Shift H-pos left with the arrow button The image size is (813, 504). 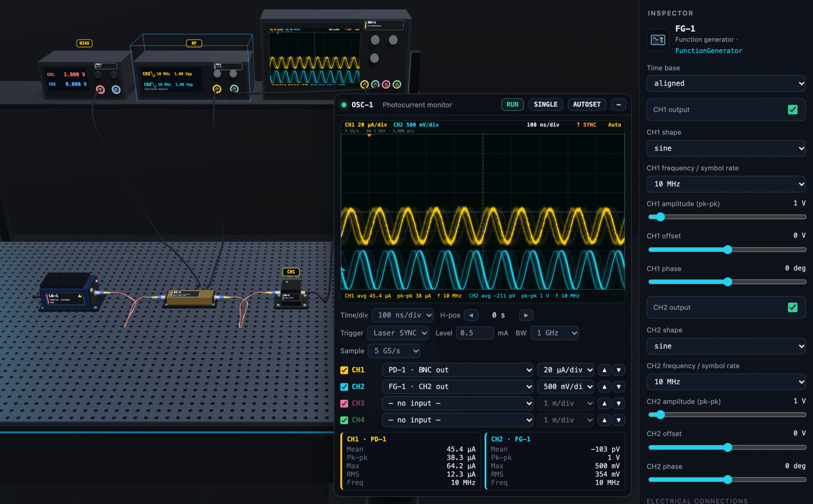pos(471,315)
